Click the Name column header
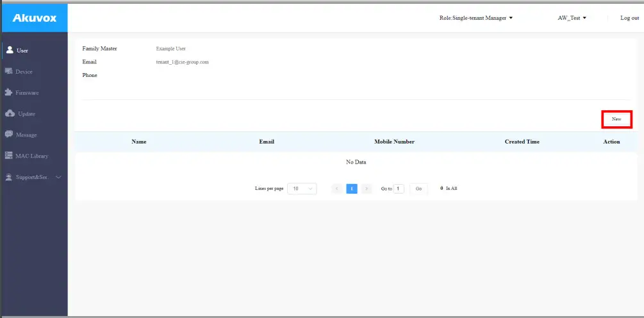Screen dimensions: 644x318 tap(139, 142)
